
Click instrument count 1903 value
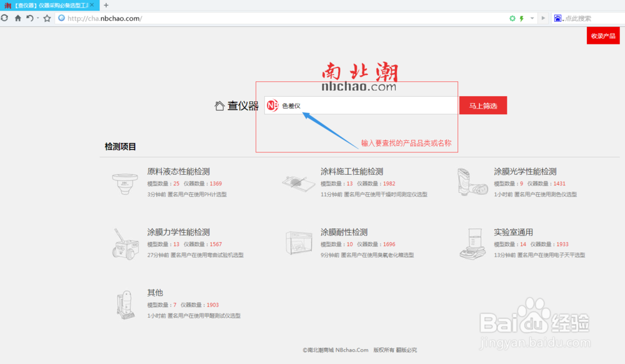tap(212, 305)
